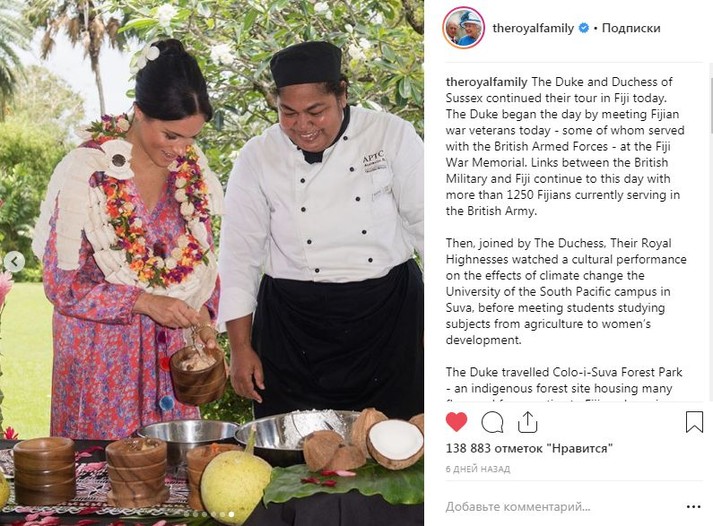Screen dimensions: 713x526
Task: Open comments via the speech bubble icon
Action: [492, 422]
